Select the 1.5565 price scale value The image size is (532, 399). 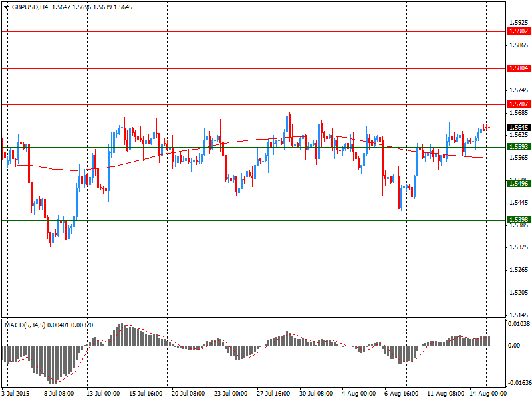[519, 158]
